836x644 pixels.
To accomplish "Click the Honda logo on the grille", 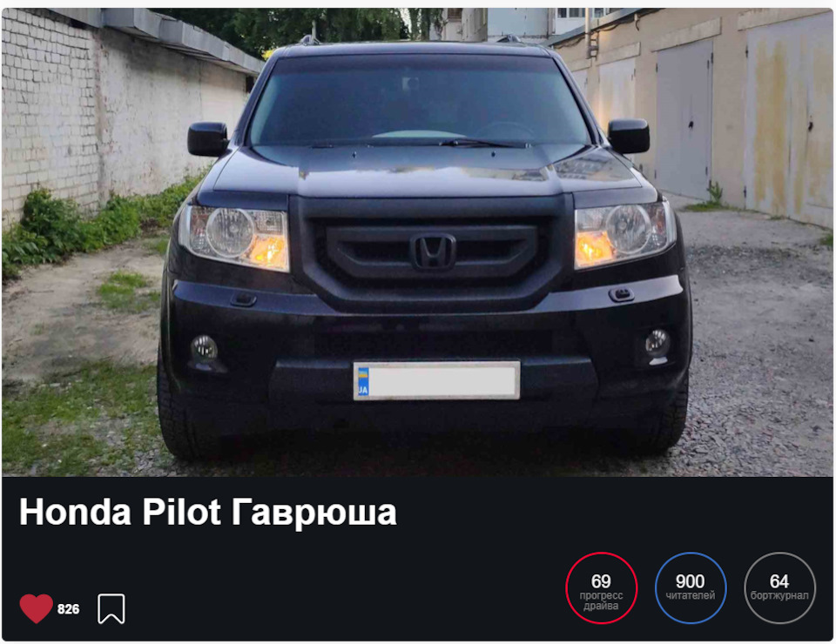I will pyautogui.click(x=433, y=252).
